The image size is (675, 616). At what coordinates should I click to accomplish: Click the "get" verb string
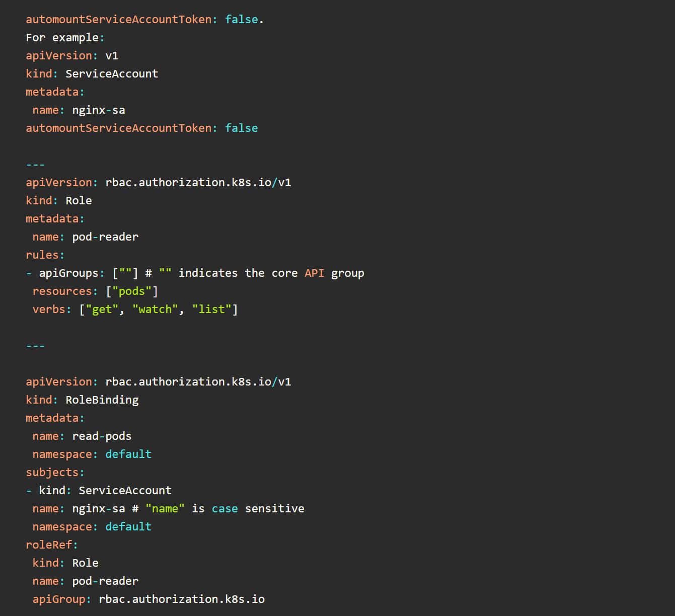click(102, 310)
